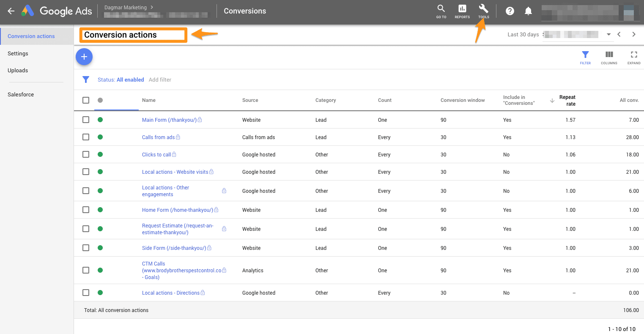The image size is (644, 334).
Task: Click the lock icon beside Local actions - Directions
Action: pos(203,293)
